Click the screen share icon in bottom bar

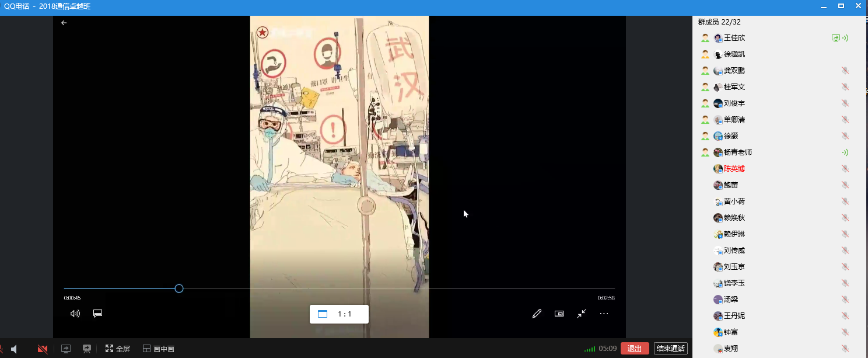[x=66, y=349]
